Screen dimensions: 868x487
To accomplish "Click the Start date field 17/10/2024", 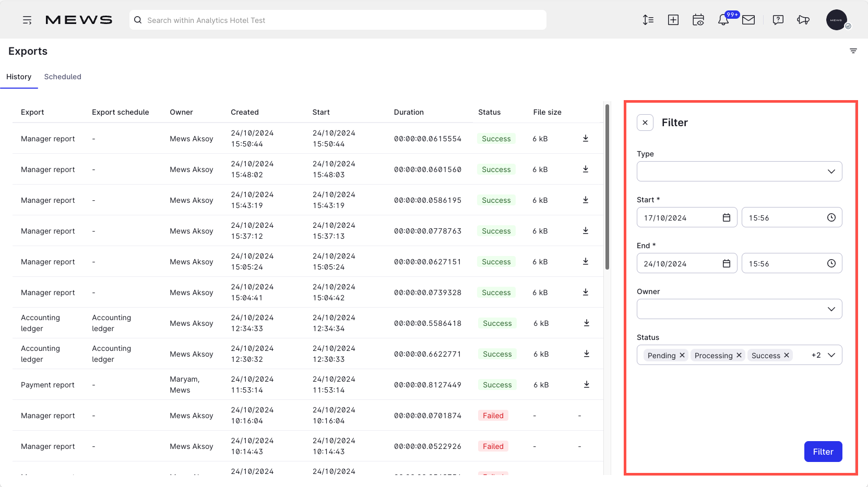I will [687, 217].
